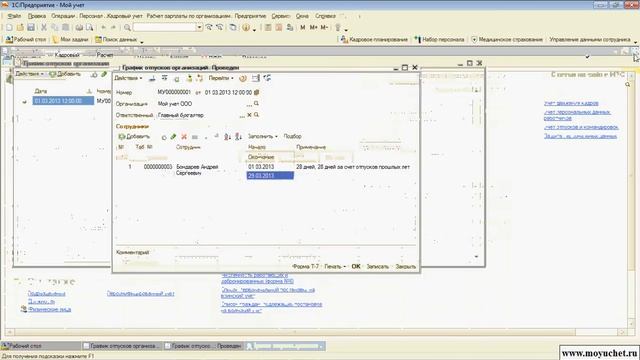Open the Операции menu
Image resolution: width=640 pixels, height=360 pixels.
click(63, 16)
